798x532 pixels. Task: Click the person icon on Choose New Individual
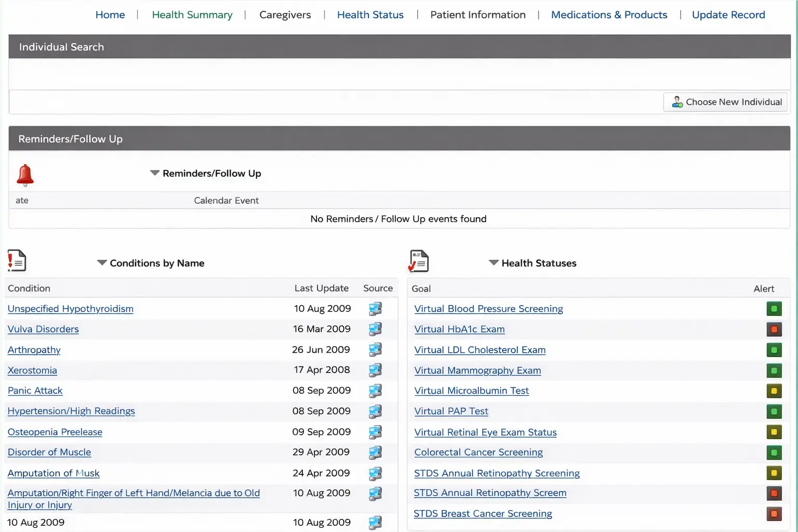677,102
